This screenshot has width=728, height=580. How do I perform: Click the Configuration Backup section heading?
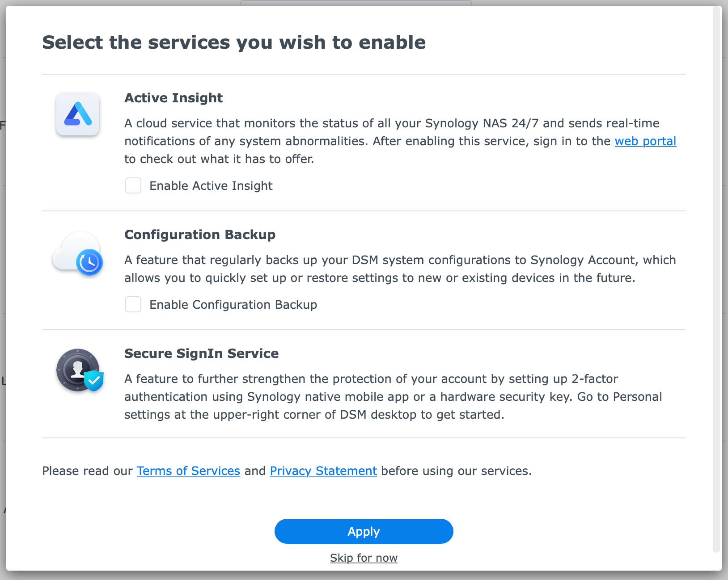click(200, 235)
